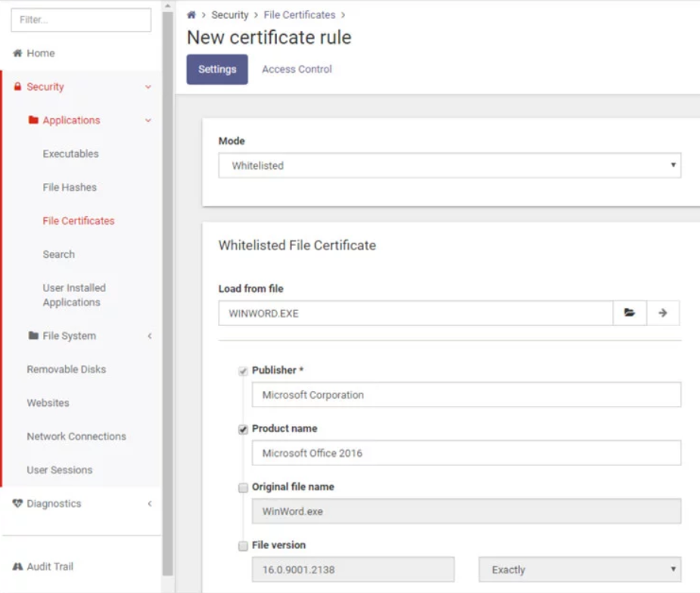
Task: Collapse the Security section chevron
Action: tap(148, 86)
